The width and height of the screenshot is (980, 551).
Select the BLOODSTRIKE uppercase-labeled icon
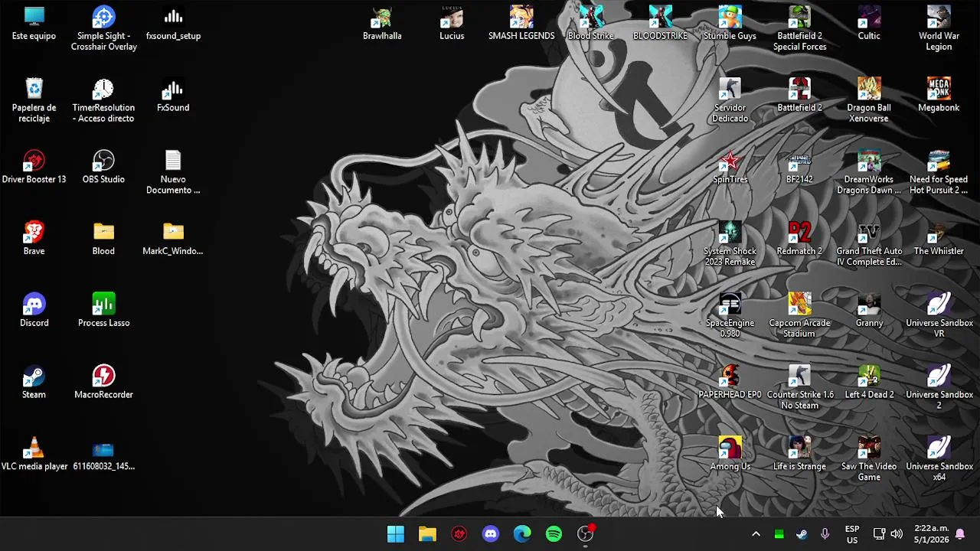[660, 24]
